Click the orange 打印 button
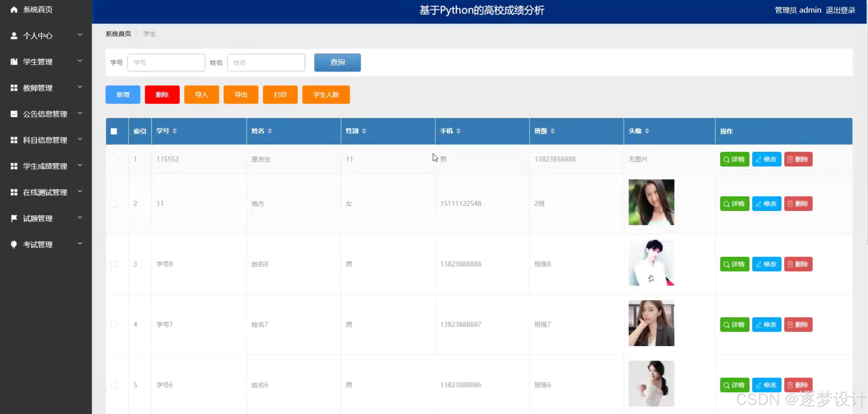This screenshot has height=414, width=868. pos(280,95)
